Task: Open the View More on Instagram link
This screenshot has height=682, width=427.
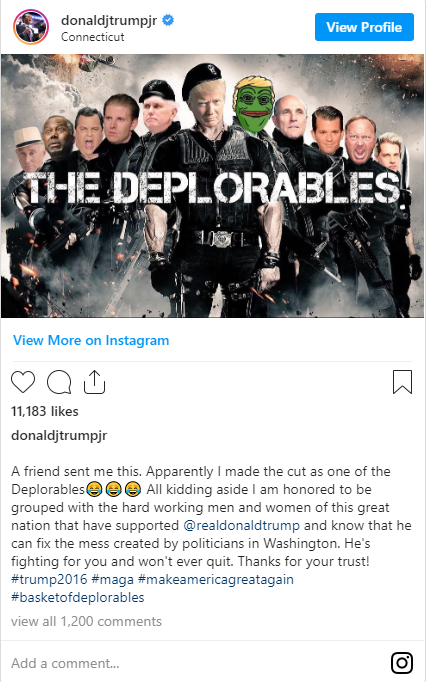Action: pyautogui.click(x=91, y=340)
